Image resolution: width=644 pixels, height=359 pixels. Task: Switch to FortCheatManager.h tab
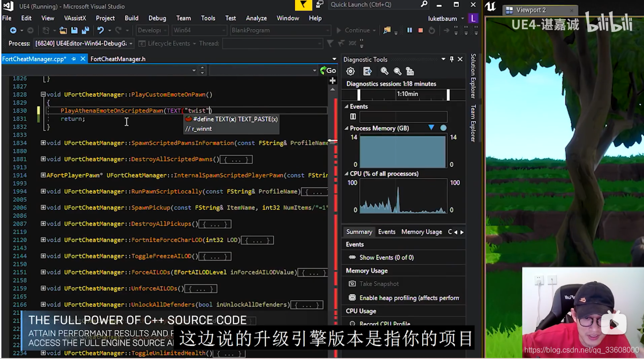118,59
